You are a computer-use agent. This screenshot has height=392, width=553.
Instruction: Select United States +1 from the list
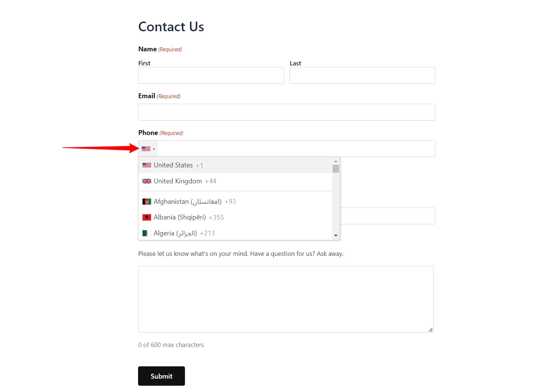coord(179,165)
